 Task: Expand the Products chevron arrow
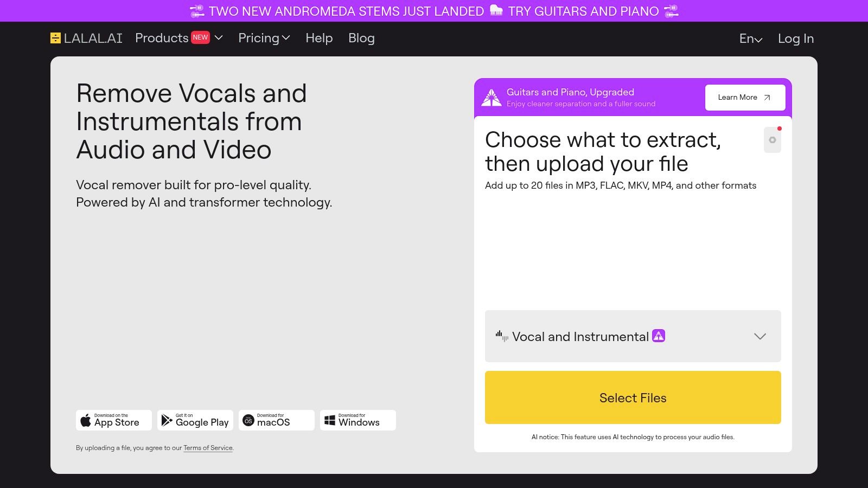(x=219, y=38)
